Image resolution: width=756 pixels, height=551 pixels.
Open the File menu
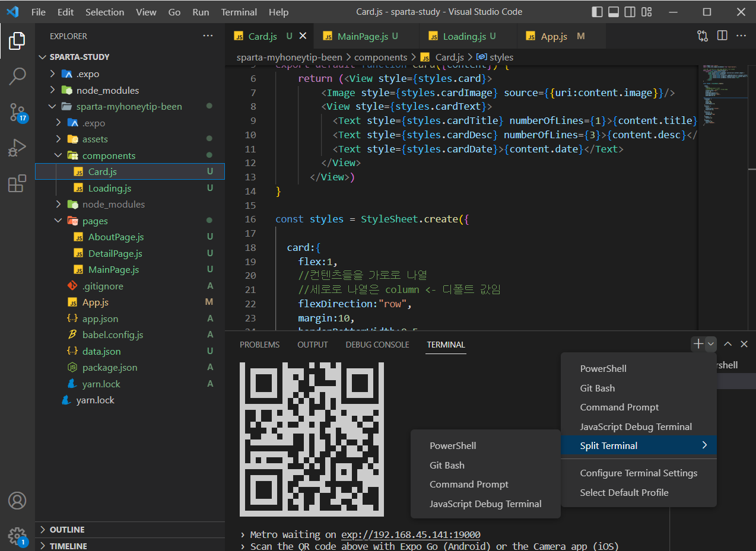(x=38, y=12)
